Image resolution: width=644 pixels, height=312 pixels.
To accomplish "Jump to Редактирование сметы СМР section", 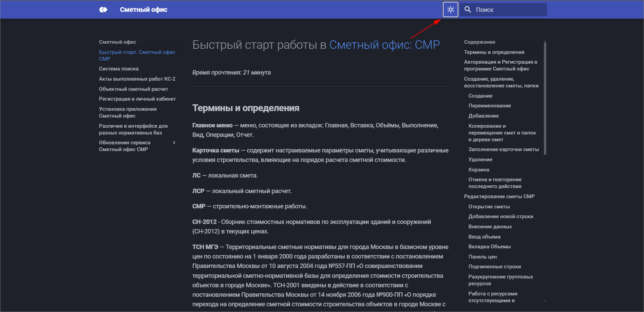I will tap(499, 196).
